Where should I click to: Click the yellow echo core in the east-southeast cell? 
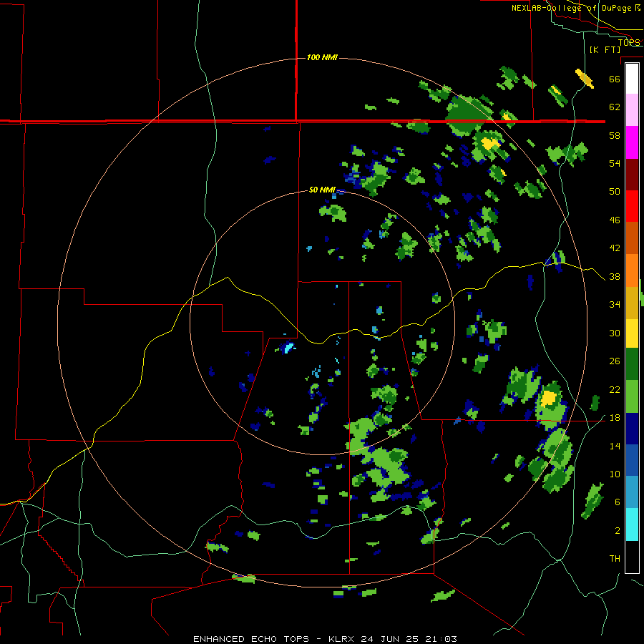click(x=548, y=399)
